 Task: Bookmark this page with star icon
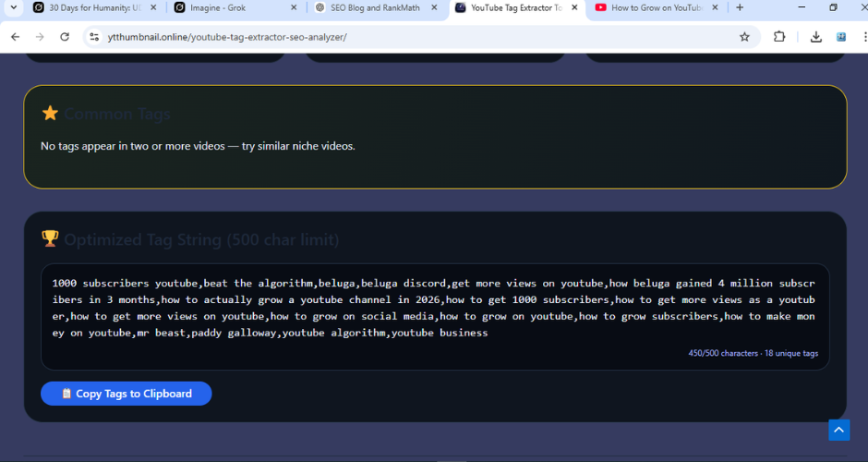(x=744, y=37)
